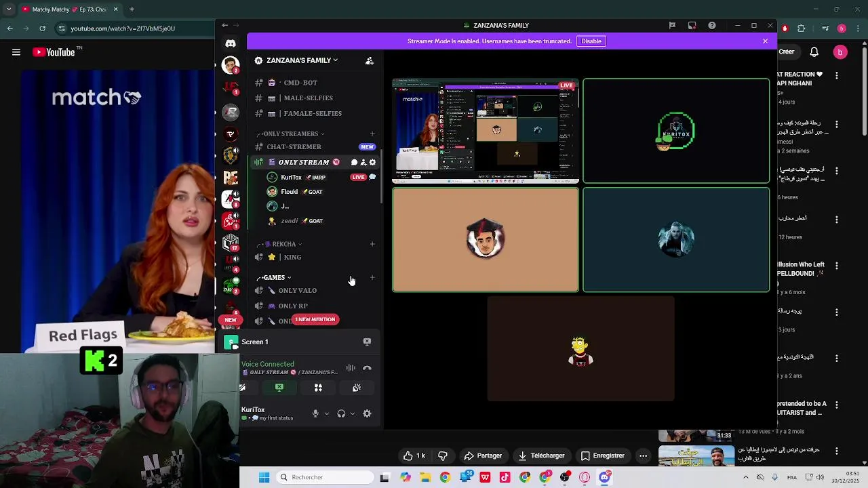Open the Discord inbox flag icon

click(672, 25)
